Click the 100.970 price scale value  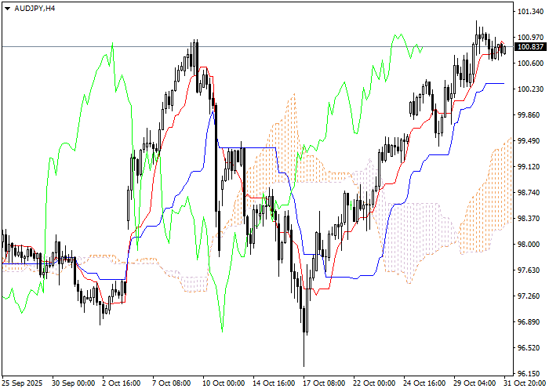pos(530,38)
